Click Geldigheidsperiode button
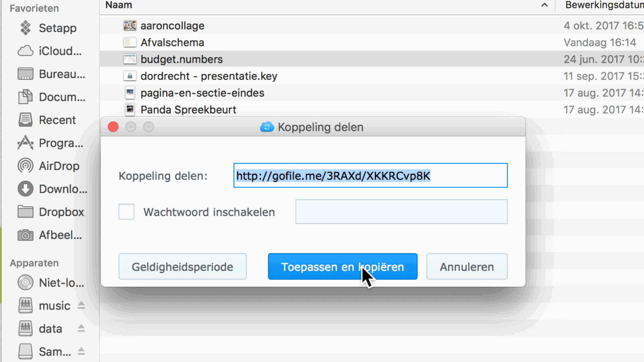 pyautogui.click(x=182, y=266)
